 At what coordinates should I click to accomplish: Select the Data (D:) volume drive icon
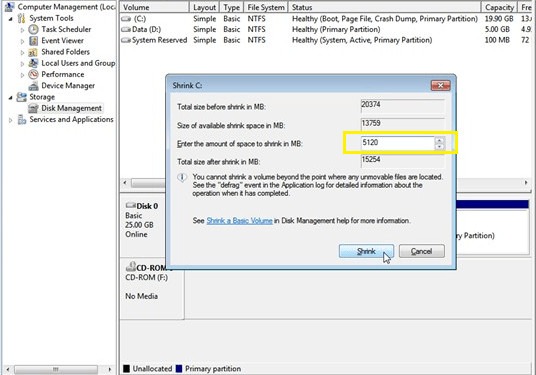pos(126,30)
